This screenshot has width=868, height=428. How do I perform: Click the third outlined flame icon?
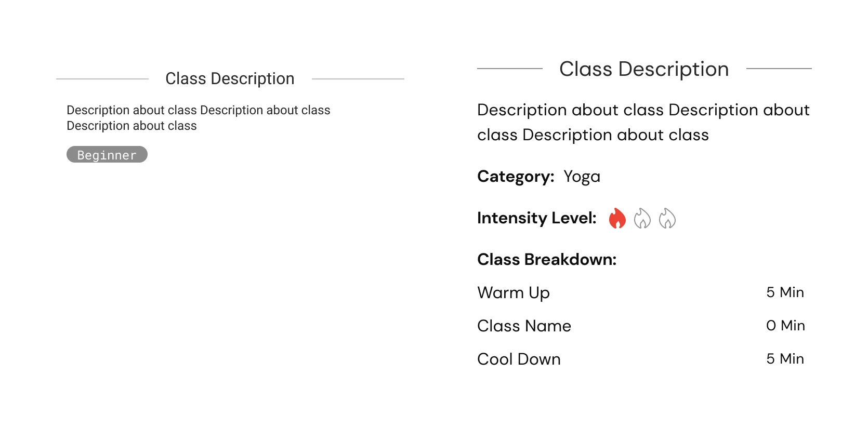[x=667, y=218]
